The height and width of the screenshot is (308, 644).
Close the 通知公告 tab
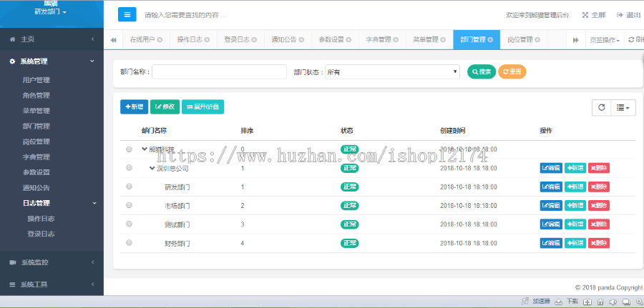click(301, 40)
